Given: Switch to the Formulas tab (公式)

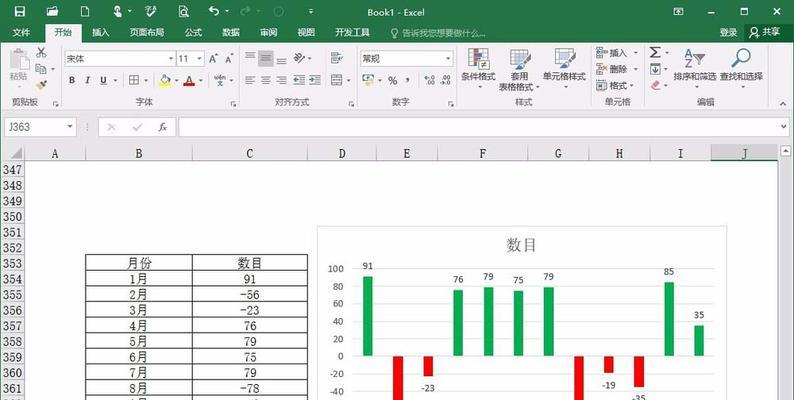Looking at the screenshot, I should coord(193,32).
